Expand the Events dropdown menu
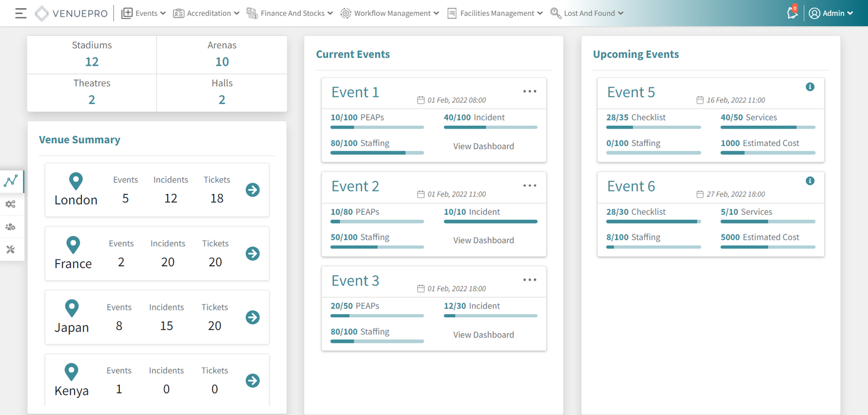Viewport: 868px width, 415px height. [144, 14]
